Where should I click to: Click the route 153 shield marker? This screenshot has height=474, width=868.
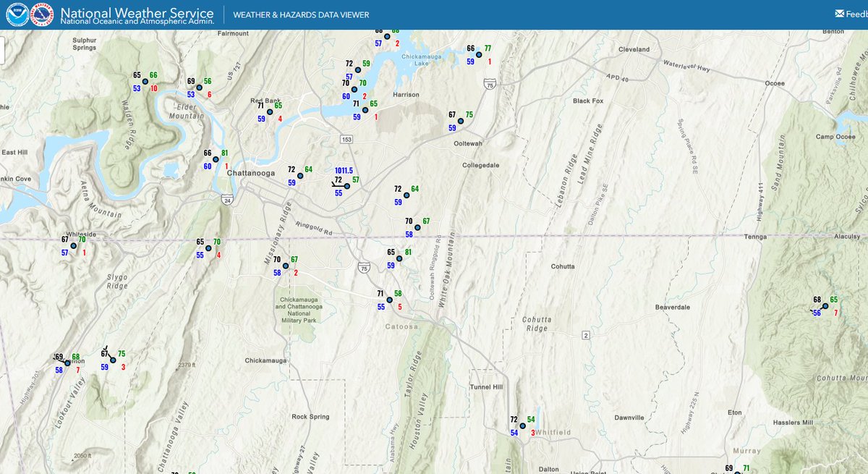click(347, 138)
